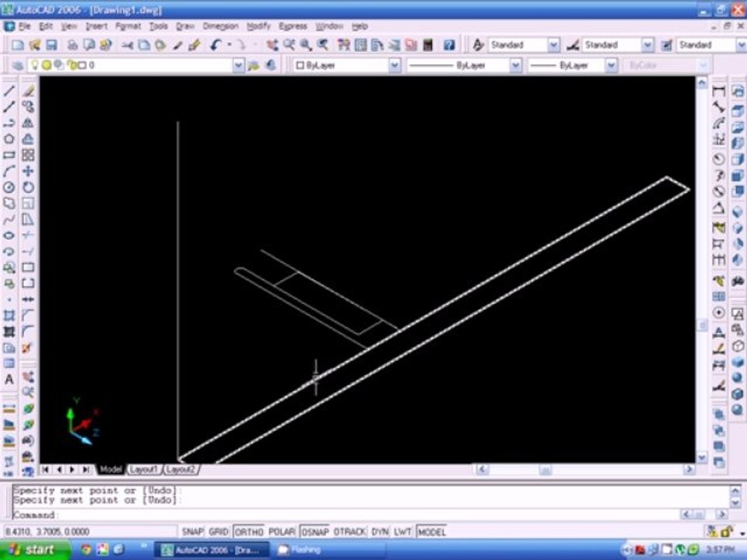Click the Move modify tool
Image resolution: width=747 pixels, height=560 pixels.
(x=28, y=171)
